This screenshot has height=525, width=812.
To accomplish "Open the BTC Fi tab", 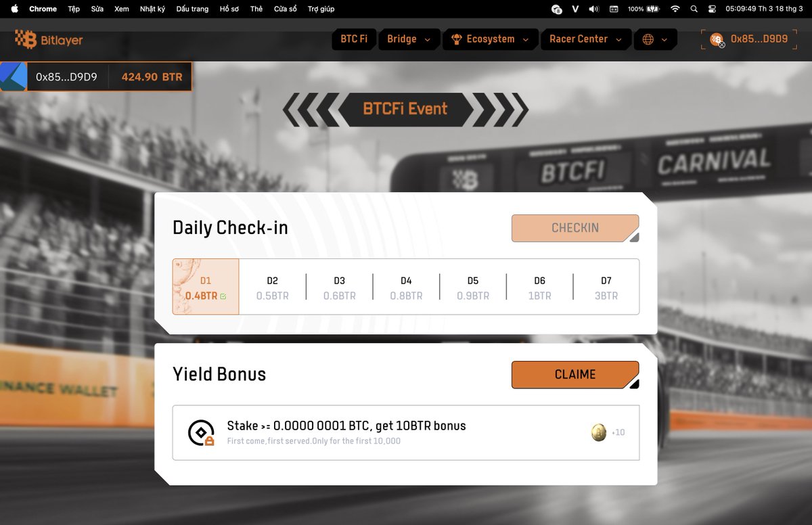I will point(354,39).
